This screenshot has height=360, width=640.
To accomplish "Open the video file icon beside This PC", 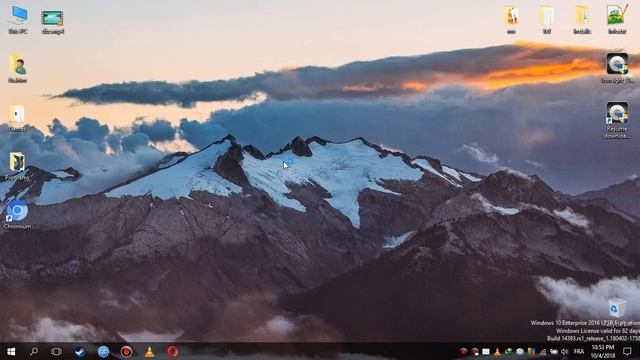I will (53, 22).
